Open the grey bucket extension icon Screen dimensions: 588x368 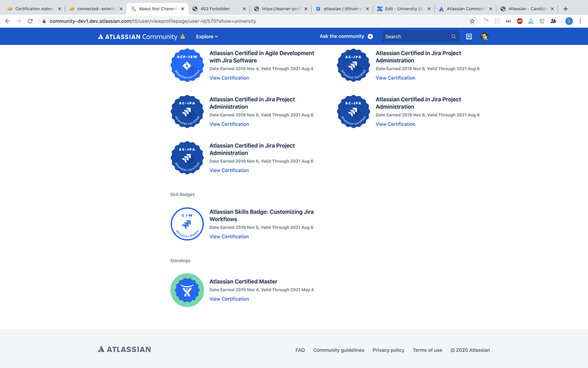coord(542,21)
